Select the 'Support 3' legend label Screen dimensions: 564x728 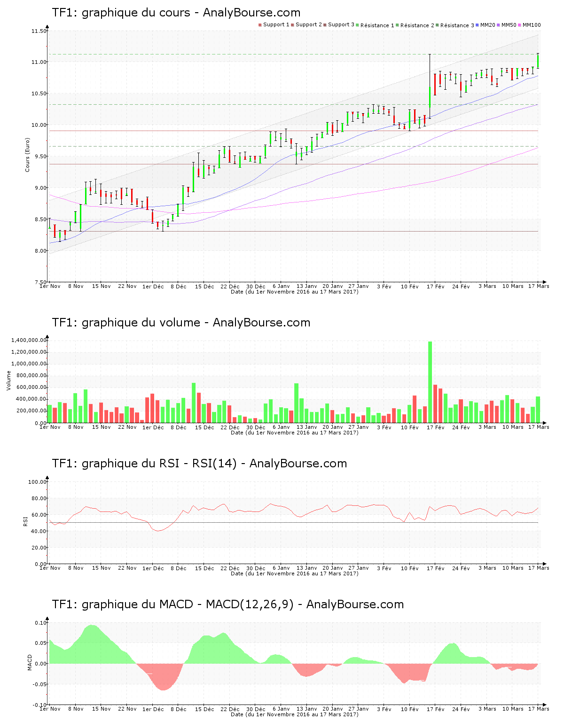pyautogui.click(x=341, y=25)
